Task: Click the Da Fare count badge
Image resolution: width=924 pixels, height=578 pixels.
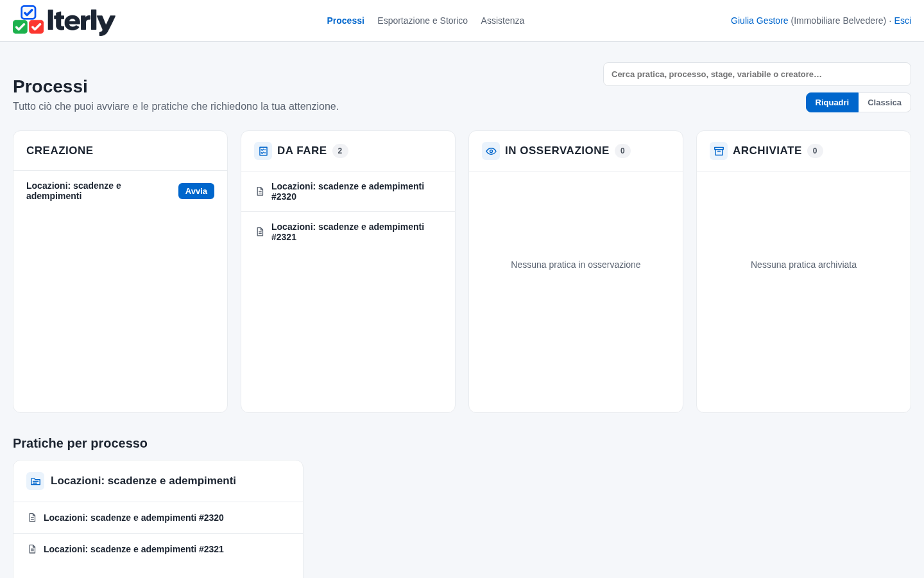Action: [x=340, y=151]
